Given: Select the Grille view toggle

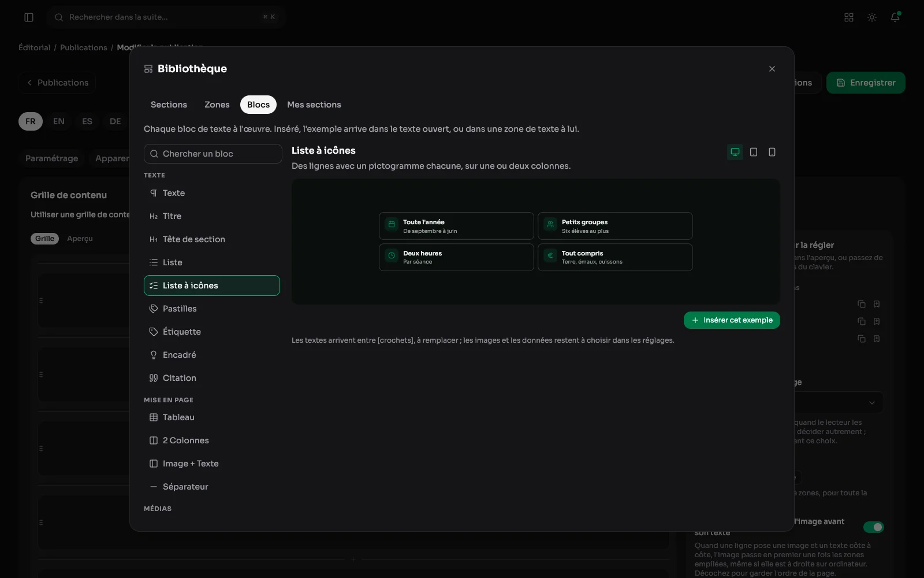Looking at the screenshot, I should [x=44, y=239].
